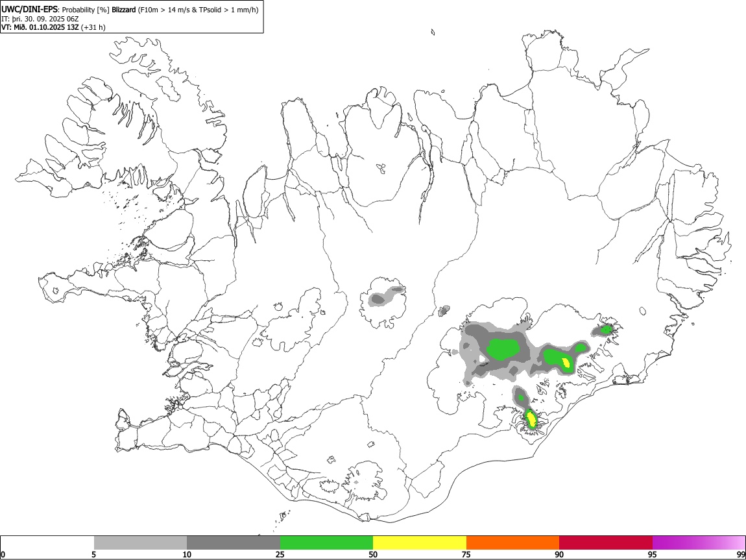Click the '(F10m > 14 m/s & TPsolid > 1 mm/h)' text
This screenshot has height=560, width=746.
(x=199, y=10)
